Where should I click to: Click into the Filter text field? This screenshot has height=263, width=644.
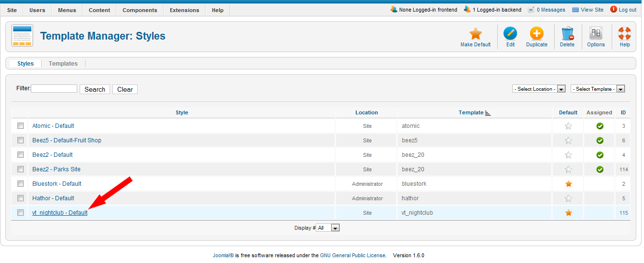54,89
